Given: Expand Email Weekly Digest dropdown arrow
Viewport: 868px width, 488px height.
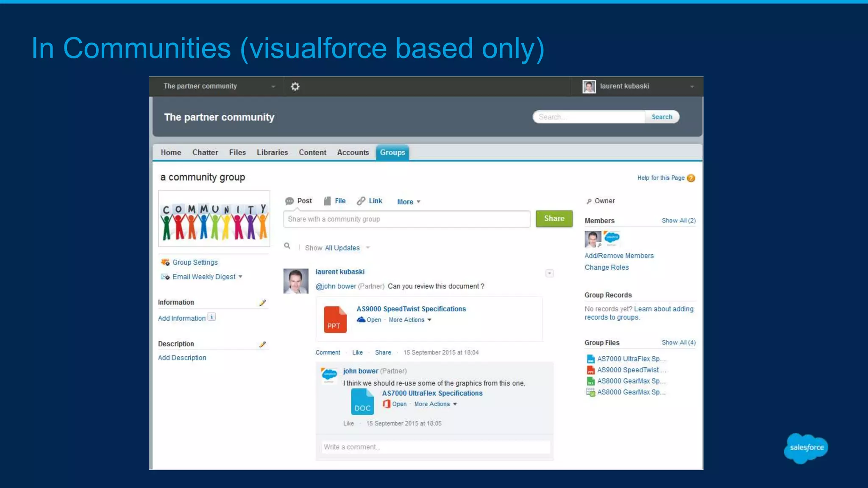Looking at the screenshot, I should coord(240,277).
